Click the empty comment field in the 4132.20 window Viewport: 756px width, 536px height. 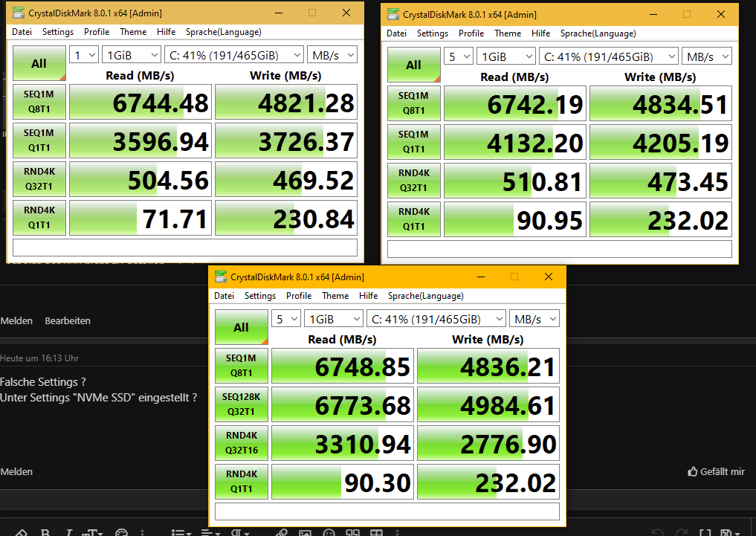(x=560, y=249)
